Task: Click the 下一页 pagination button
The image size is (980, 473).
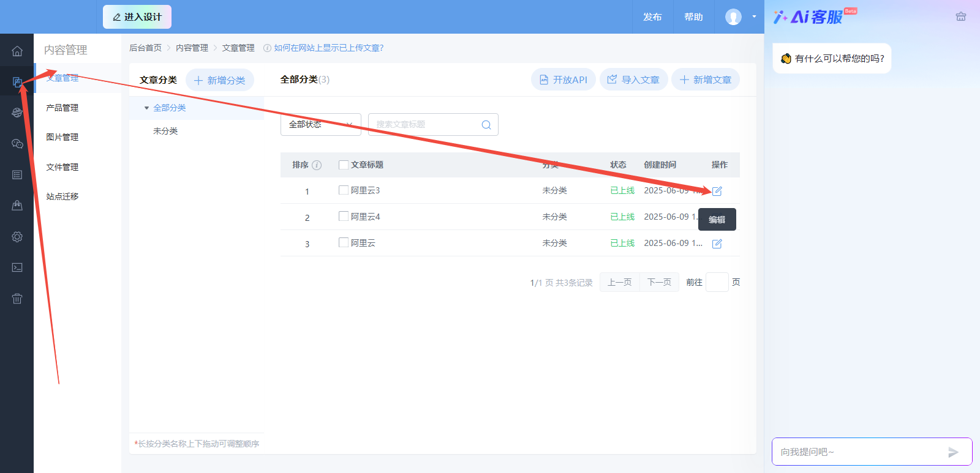Action: pyautogui.click(x=659, y=282)
